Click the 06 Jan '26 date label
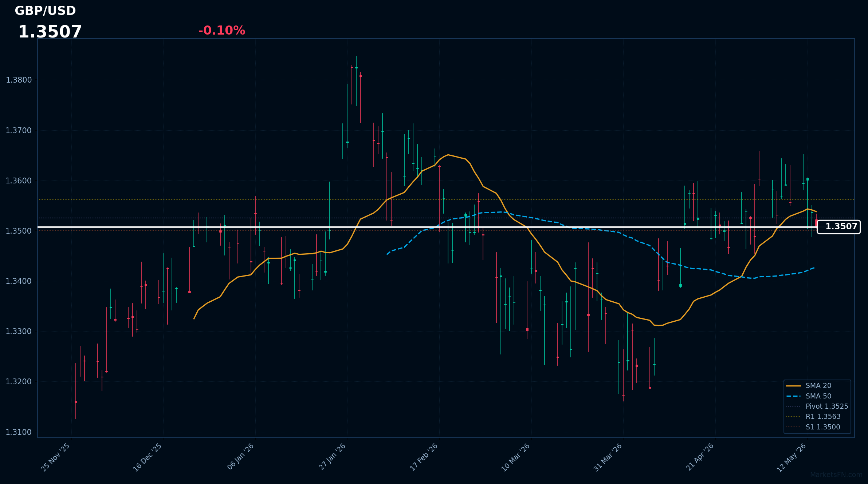Viewport: 868px width, 484px height. (x=240, y=457)
